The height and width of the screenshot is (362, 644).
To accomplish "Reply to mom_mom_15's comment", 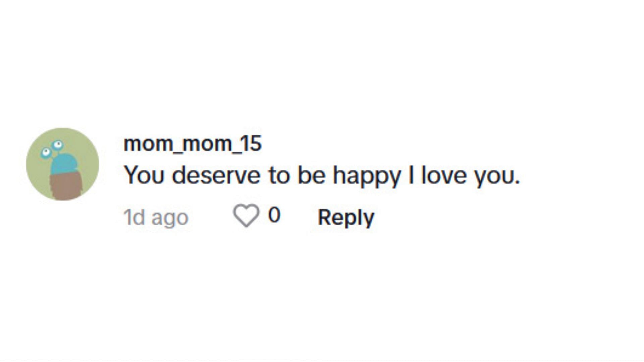I will coord(346,218).
